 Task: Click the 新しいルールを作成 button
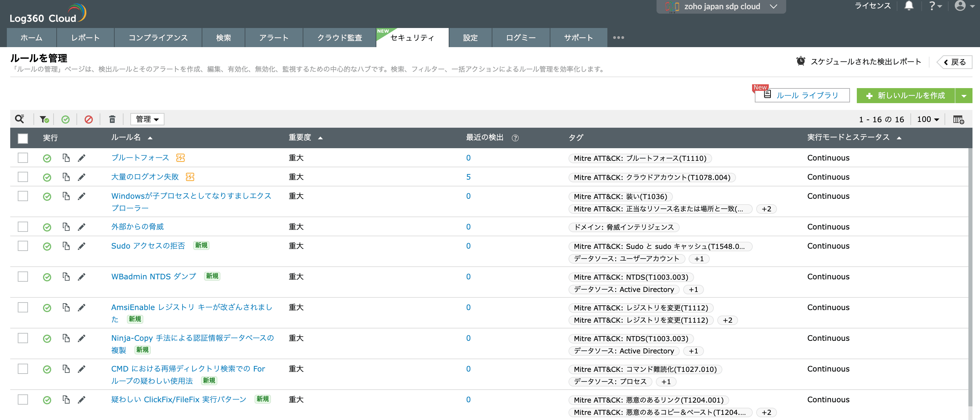click(x=906, y=96)
